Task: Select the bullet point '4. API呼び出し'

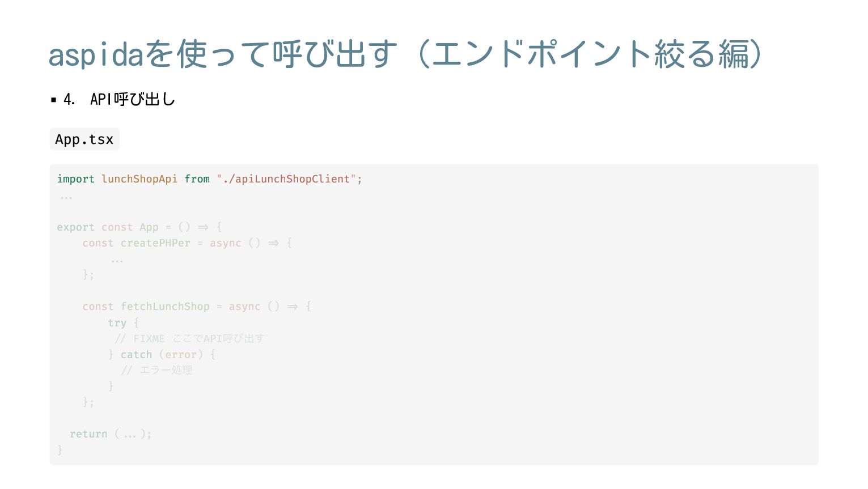Action: click(x=119, y=100)
